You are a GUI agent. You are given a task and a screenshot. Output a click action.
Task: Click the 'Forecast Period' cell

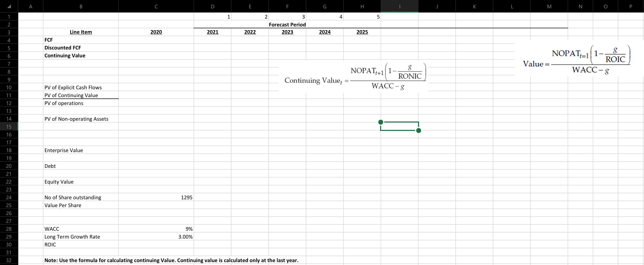[x=287, y=24]
